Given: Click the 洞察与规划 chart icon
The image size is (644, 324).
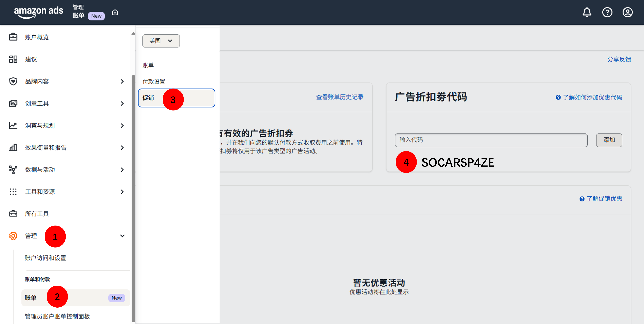Looking at the screenshot, I should click(x=13, y=125).
